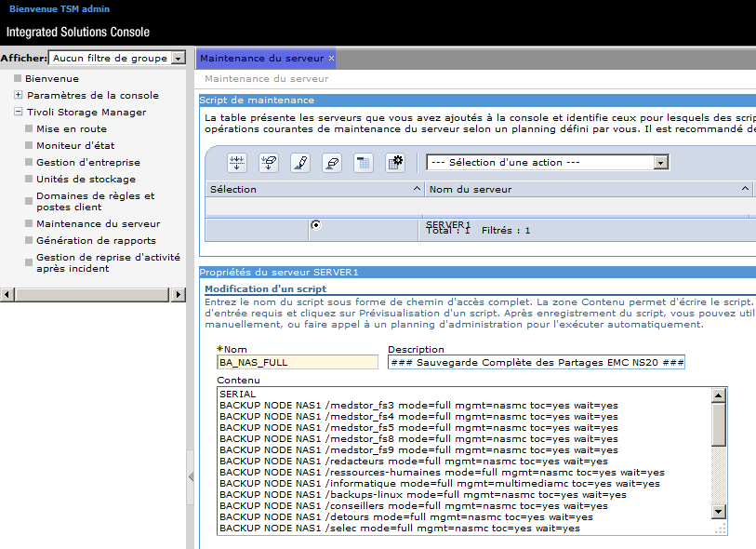The image size is (756, 549).
Task: Click the script line for /redacteurs
Action: coord(414,462)
